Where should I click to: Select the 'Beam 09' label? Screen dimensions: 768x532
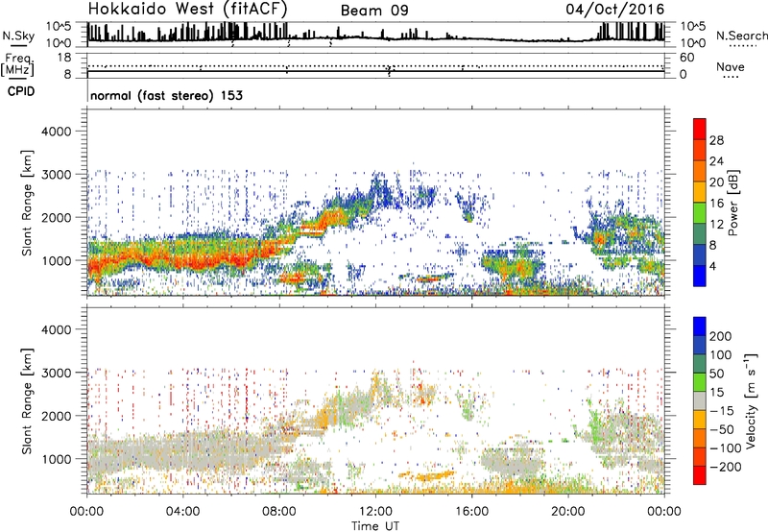374,11
